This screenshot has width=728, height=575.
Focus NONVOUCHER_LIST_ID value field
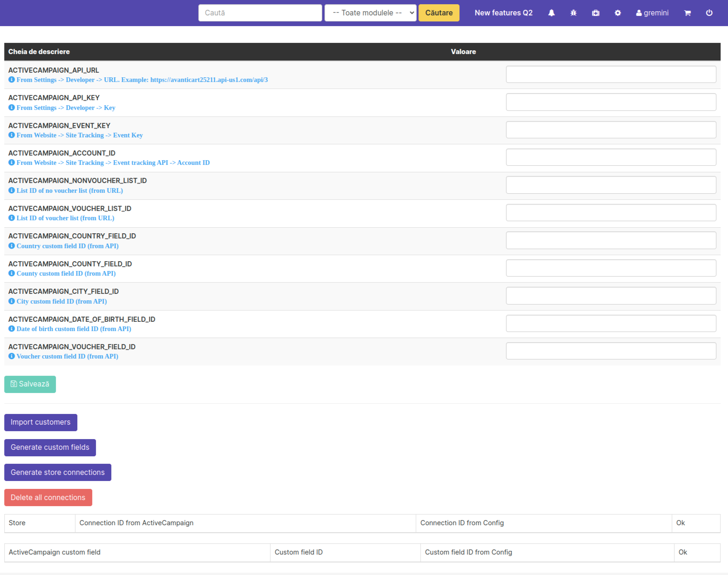(611, 185)
